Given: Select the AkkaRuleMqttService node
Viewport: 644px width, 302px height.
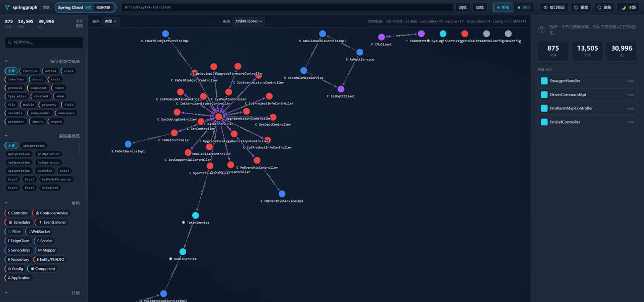Looking at the screenshot, I should click(x=303, y=71).
